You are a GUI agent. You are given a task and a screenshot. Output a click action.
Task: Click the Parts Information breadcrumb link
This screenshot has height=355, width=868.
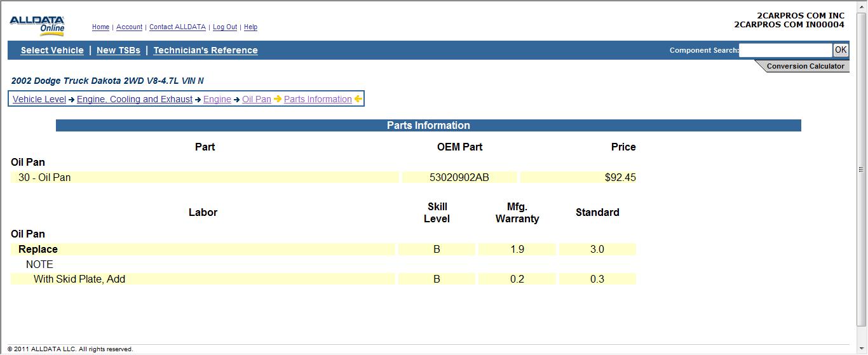tap(318, 99)
